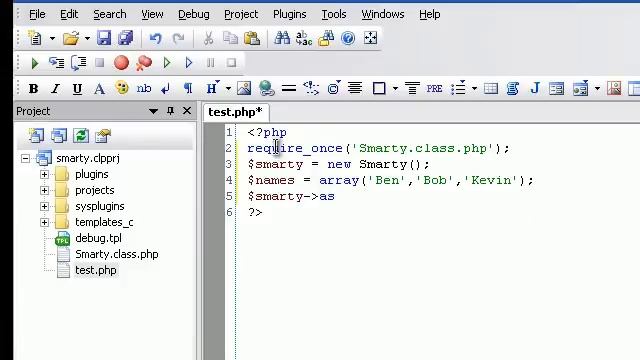The width and height of the screenshot is (640, 360).
Task: Click the clear breakpoints icon
Action: pos(144,63)
